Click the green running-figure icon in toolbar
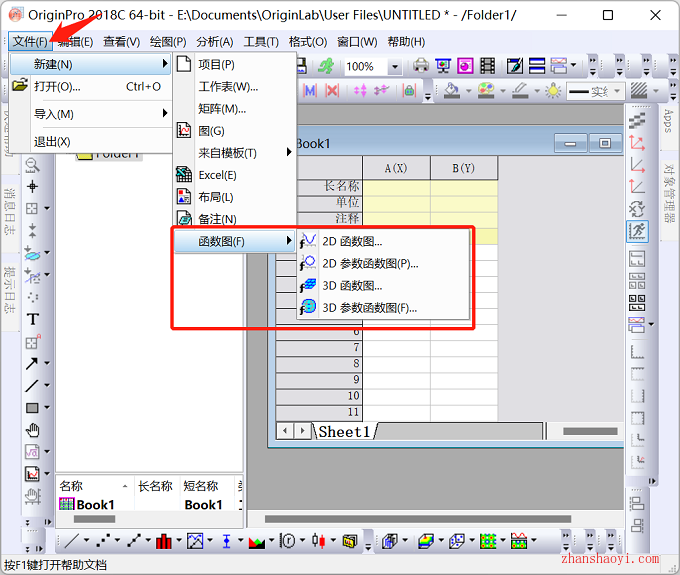This screenshot has height=575, width=680. (326, 66)
